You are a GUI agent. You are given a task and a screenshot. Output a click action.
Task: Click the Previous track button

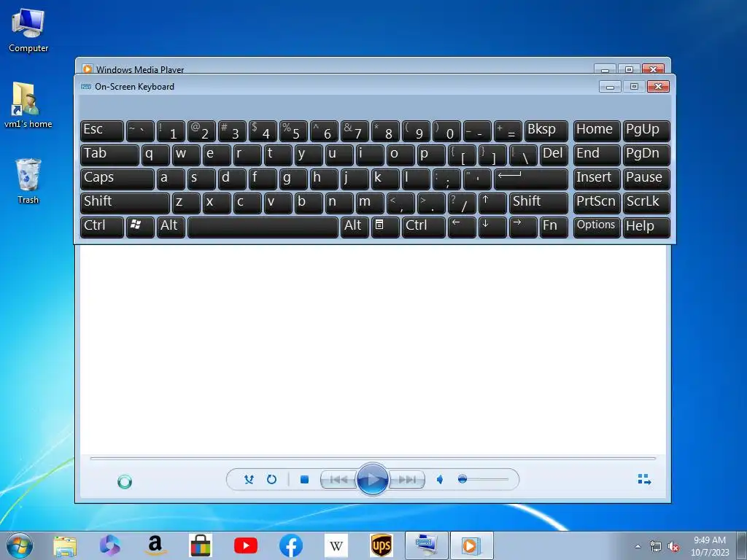[x=338, y=480]
